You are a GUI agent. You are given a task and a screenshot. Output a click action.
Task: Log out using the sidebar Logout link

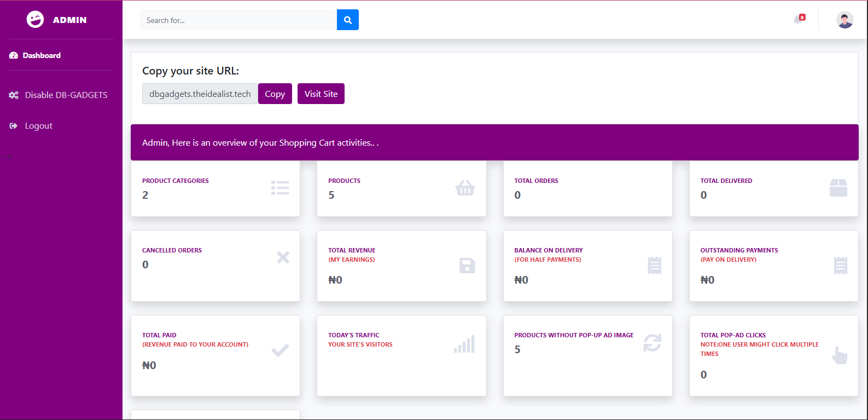tap(38, 126)
